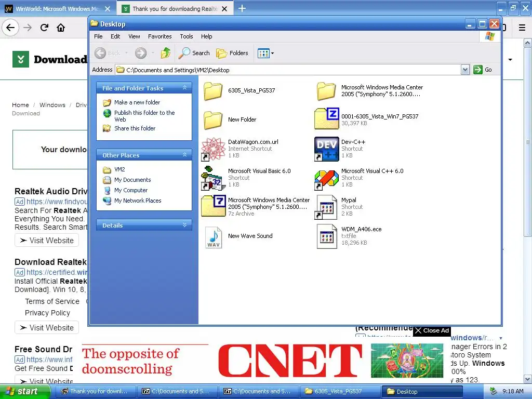532x399 pixels.
Task: Open the Forward button history dropdown
Action: coord(153,53)
